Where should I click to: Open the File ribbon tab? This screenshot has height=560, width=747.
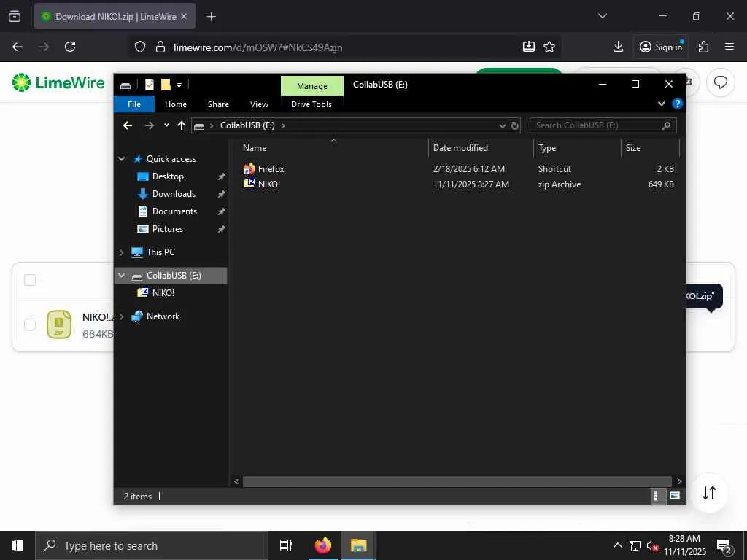pos(134,104)
